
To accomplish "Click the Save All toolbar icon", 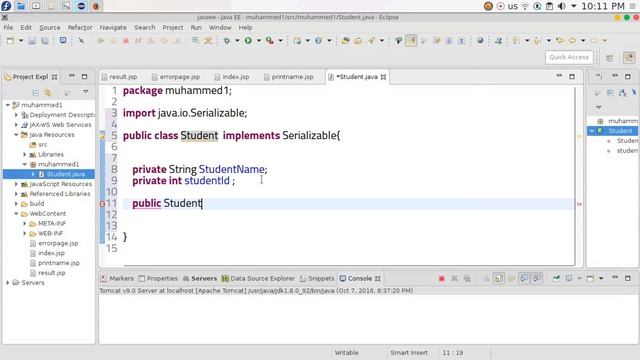I will 44,40.
